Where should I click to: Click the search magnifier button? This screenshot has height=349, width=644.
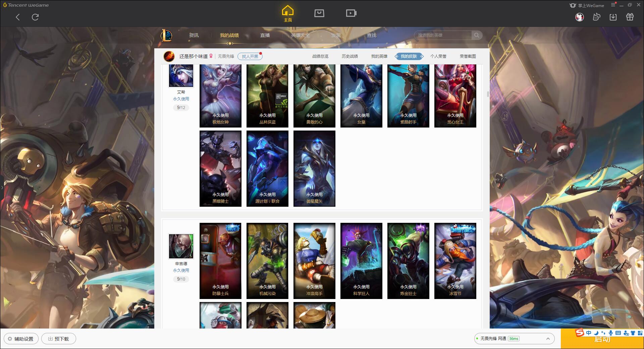477,35
